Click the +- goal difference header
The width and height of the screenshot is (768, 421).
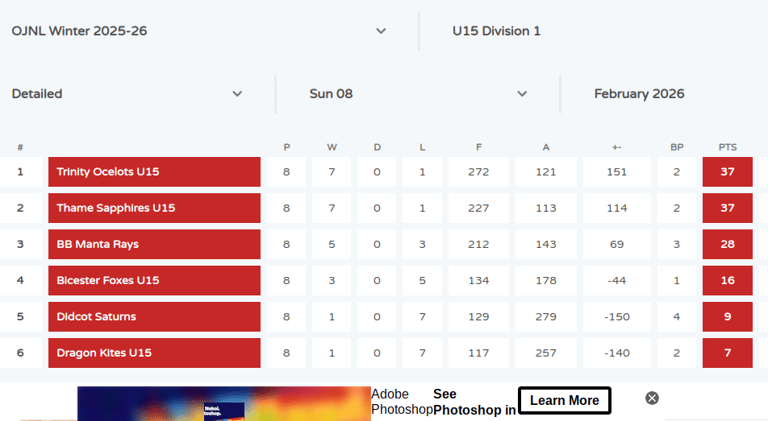617,147
